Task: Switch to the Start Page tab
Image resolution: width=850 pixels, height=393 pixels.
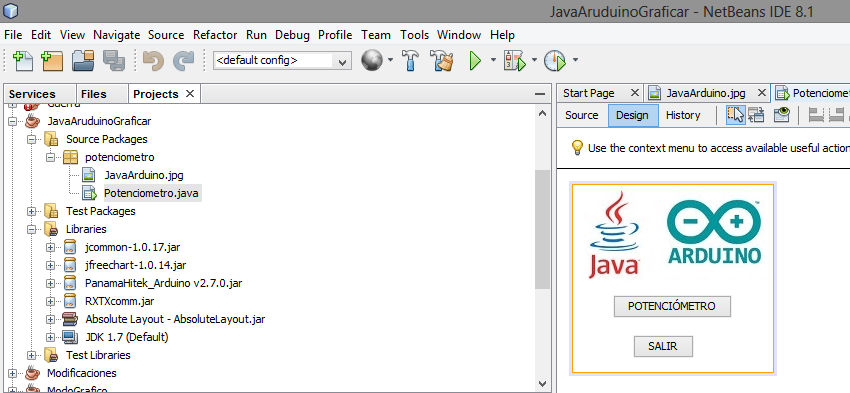Action: pyautogui.click(x=589, y=93)
